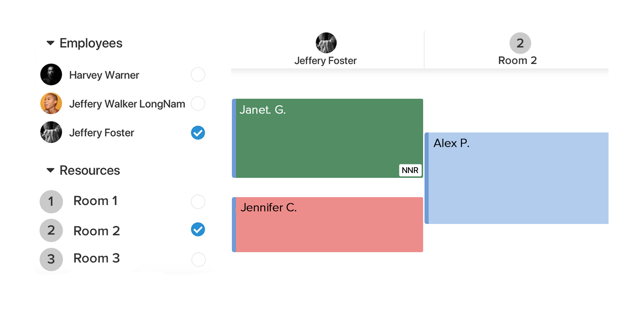Click Jeffery Walker's orange avatar
The image size is (644, 322).
coord(51,103)
